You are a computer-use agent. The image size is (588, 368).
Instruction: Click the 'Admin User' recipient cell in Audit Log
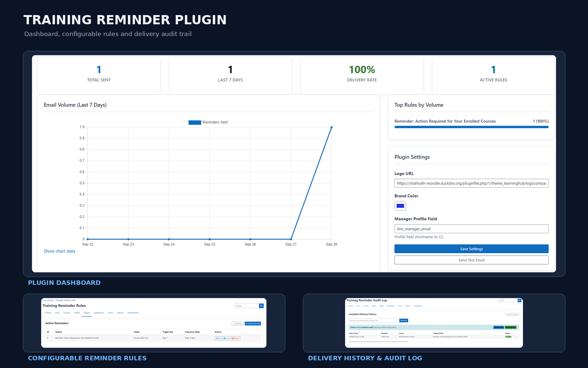385,337
